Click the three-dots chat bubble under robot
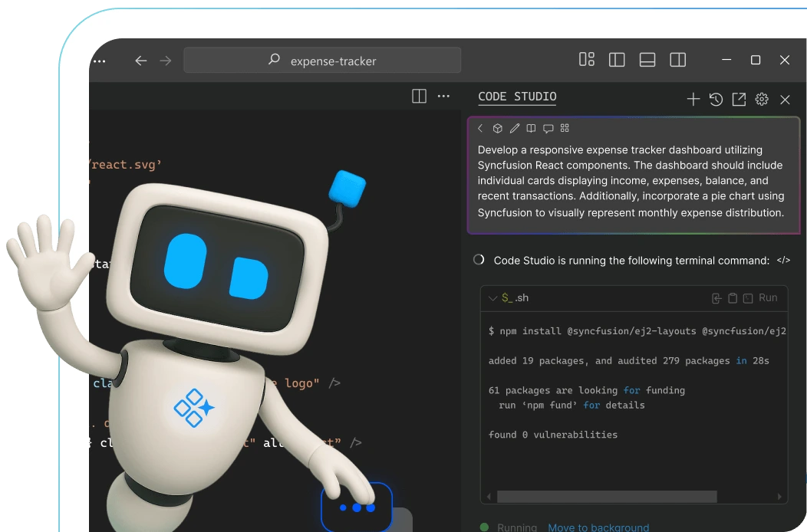 (x=357, y=507)
